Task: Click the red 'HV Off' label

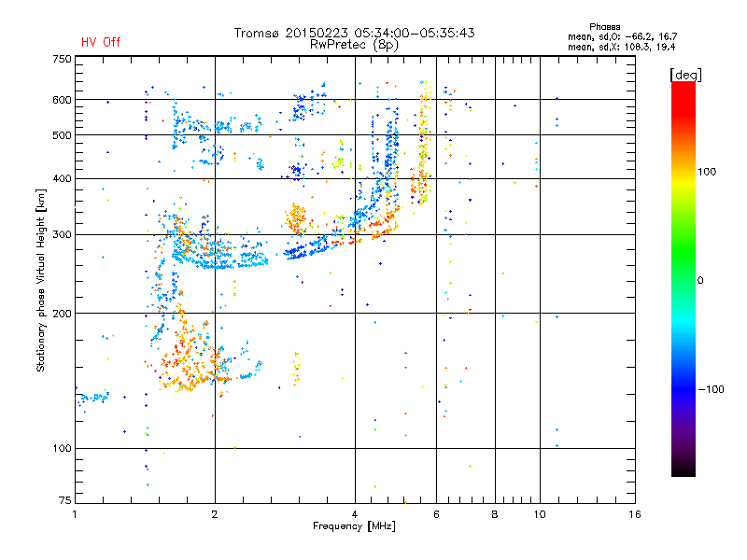Action: pyautogui.click(x=101, y=42)
